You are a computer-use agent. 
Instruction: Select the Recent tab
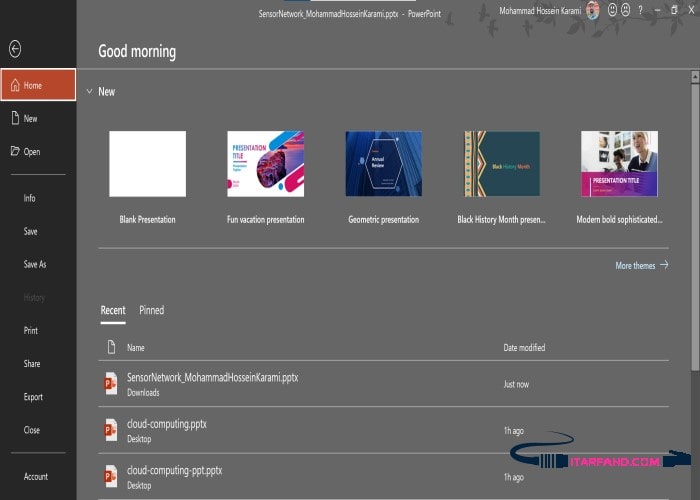(x=113, y=310)
